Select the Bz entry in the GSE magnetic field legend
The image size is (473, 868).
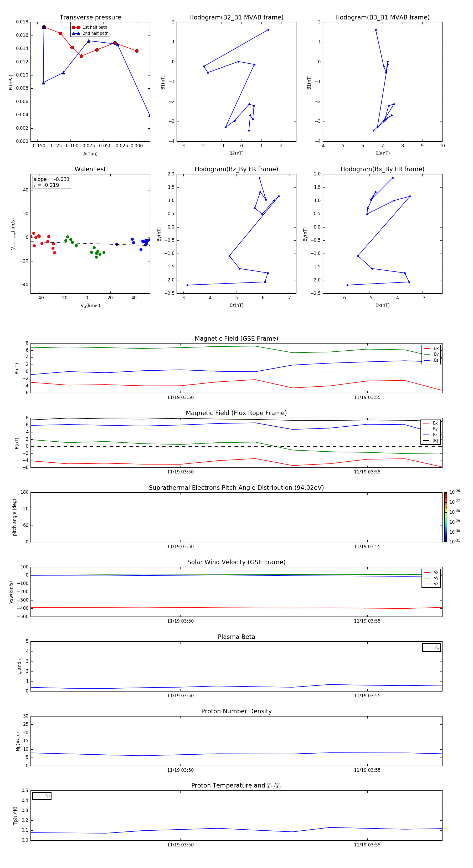click(431, 361)
